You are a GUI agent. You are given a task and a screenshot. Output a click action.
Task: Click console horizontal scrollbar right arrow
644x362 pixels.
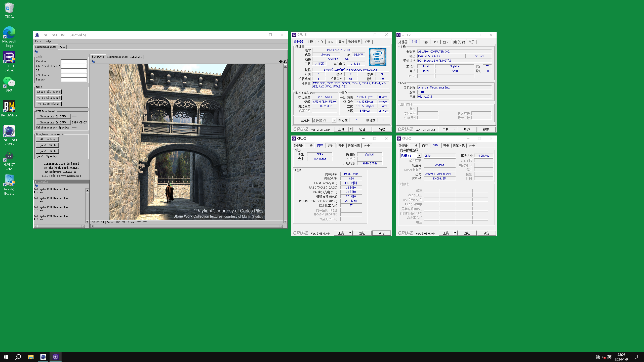tap(83, 226)
